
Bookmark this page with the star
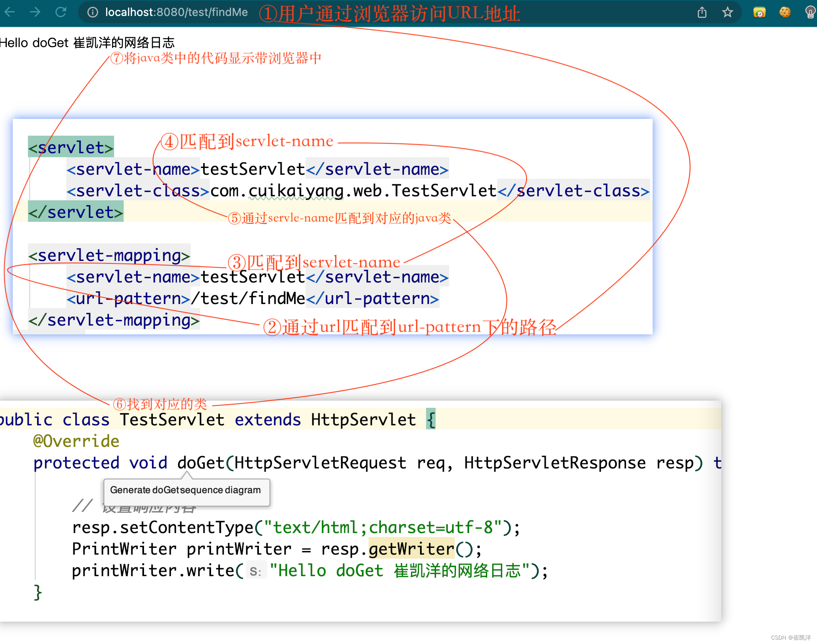coord(728,12)
